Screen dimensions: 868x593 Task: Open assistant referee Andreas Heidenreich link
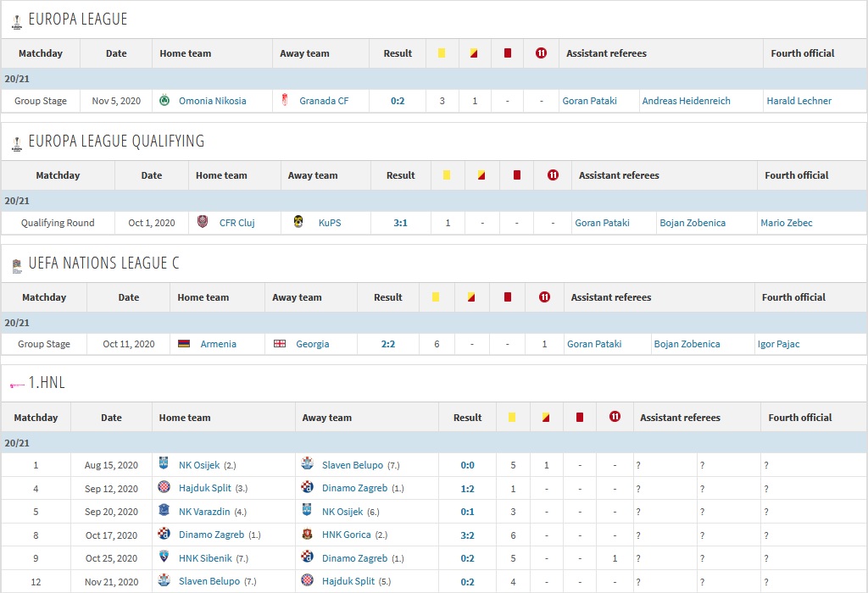tap(686, 101)
